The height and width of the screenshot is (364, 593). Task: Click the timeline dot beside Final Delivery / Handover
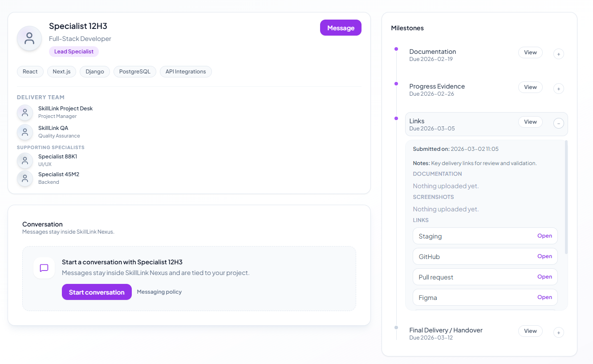[x=396, y=328]
